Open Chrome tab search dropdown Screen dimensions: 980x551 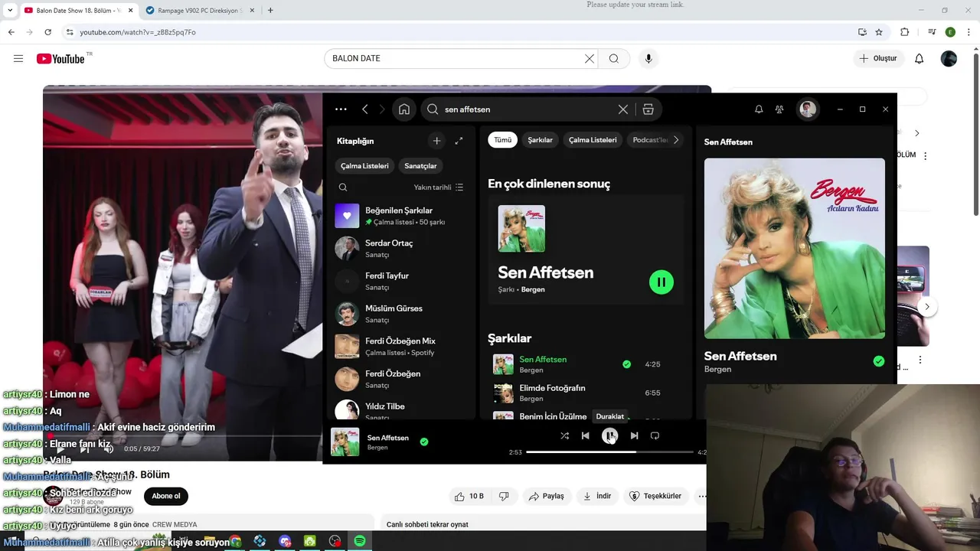10,11
